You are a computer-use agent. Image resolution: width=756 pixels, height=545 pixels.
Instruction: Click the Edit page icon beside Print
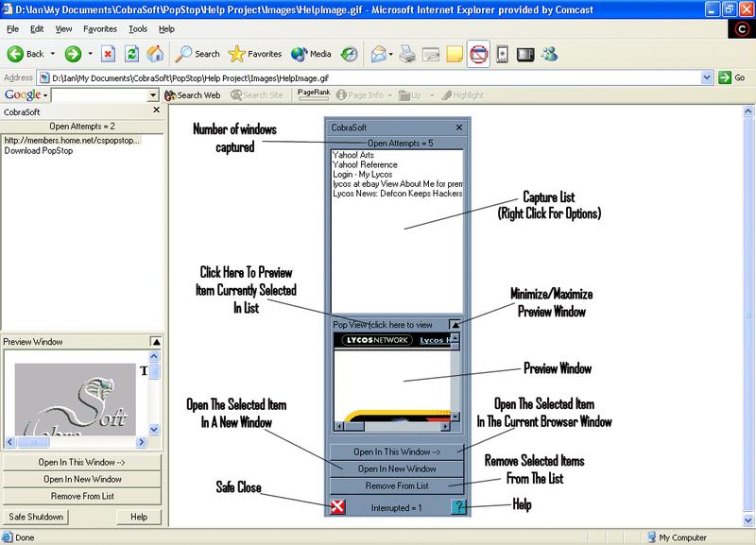pyautogui.click(x=431, y=54)
